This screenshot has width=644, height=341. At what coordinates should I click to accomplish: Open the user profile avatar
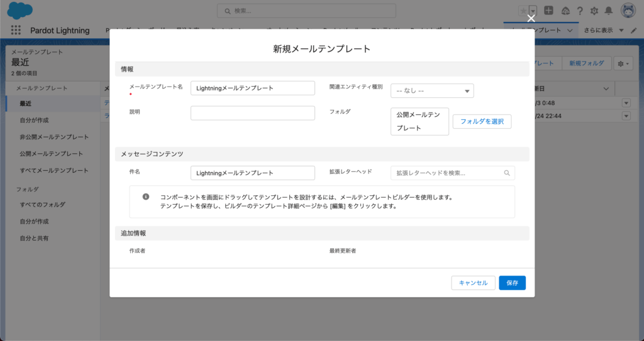pyautogui.click(x=628, y=11)
